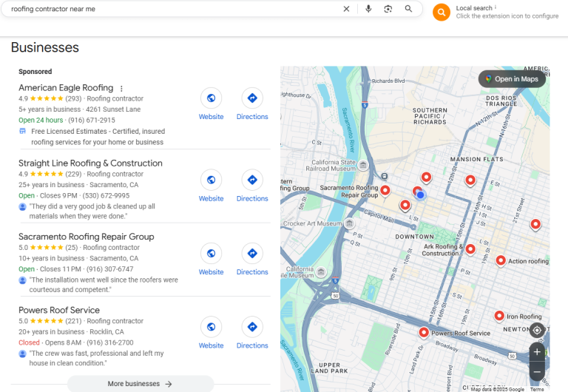Select the Ark Roofing & Construction map pin
Screen dimensions: 568x392
pyautogui.click(x=470, y=249)
